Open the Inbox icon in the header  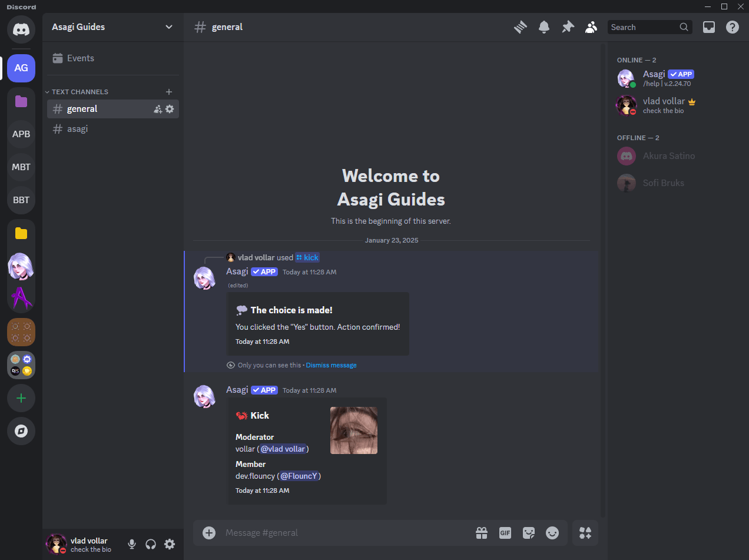(x=709, y=27)
